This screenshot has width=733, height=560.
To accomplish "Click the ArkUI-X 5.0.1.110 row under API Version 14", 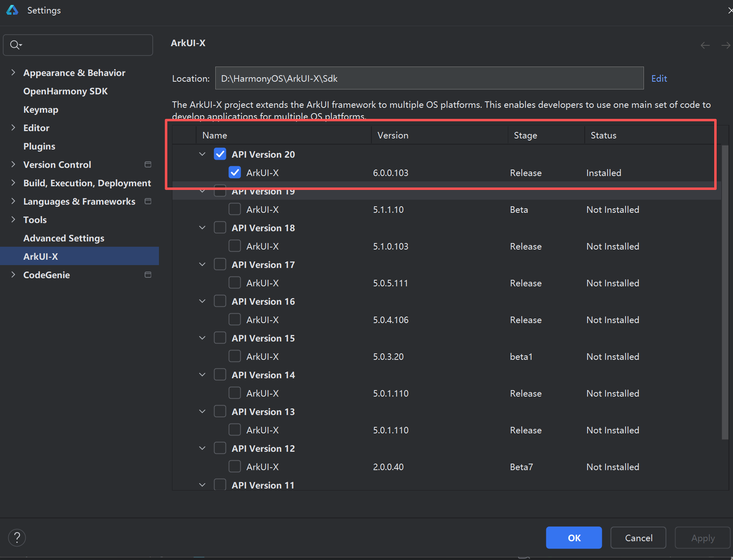I will pos(447,393).
